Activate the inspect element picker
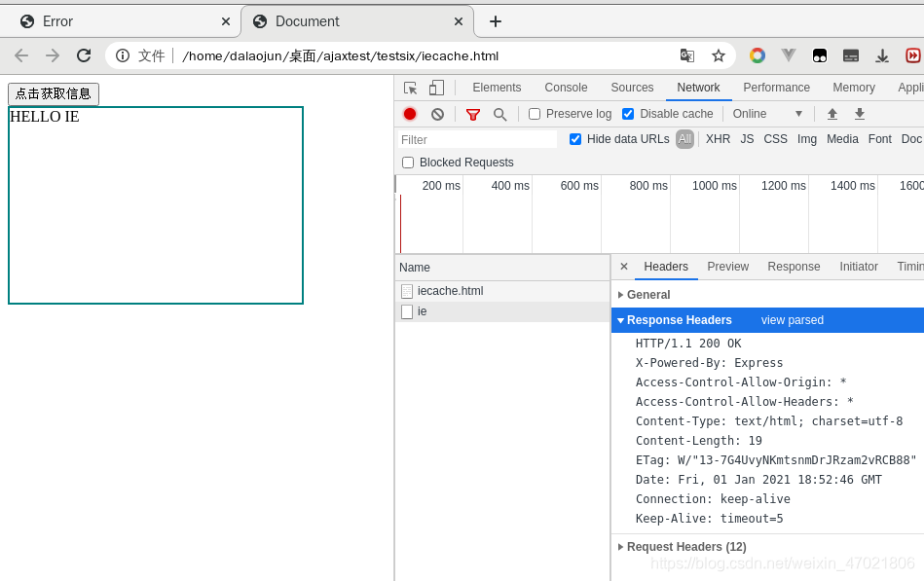Image resolution: width=924 pixels, height=581 pixels. pyautogui.click(x=411, y=88)
